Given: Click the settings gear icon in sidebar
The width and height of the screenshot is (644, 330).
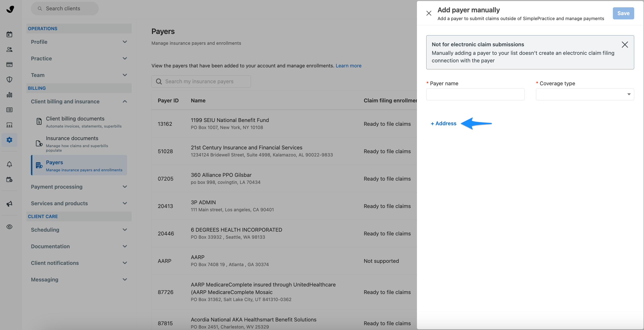Looking at the screenshot, I should click(x=9, y=140).
